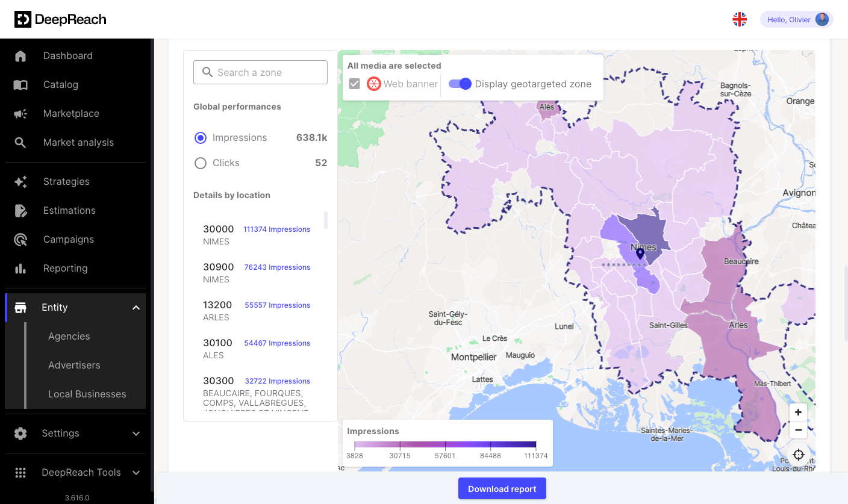Click the Impressions color gradient legend
848x504 pixels.
pyautogui.click(x=446, y=445)
